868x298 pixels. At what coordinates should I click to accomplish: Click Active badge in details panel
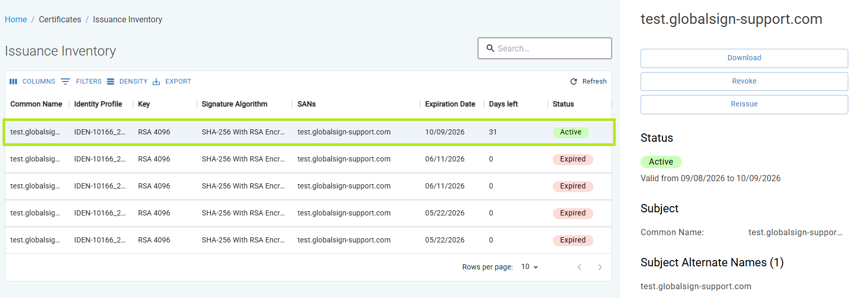(661, 161)
